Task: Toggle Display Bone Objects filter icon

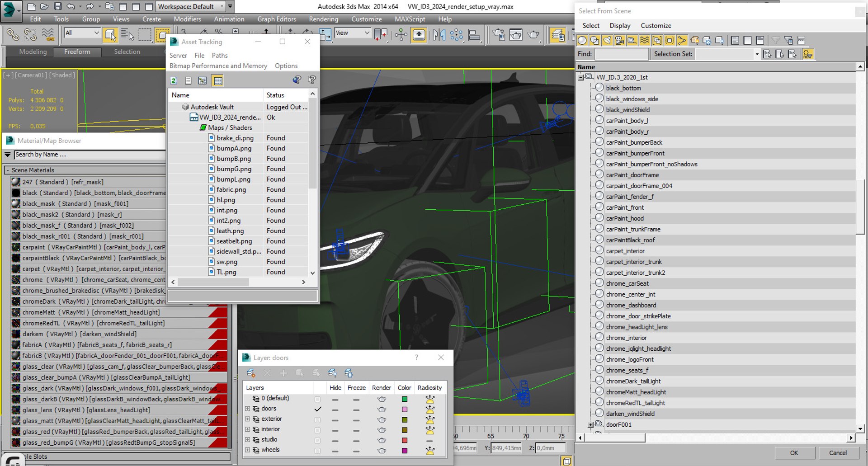Action: pyautogui.click(x=682, y=40)
